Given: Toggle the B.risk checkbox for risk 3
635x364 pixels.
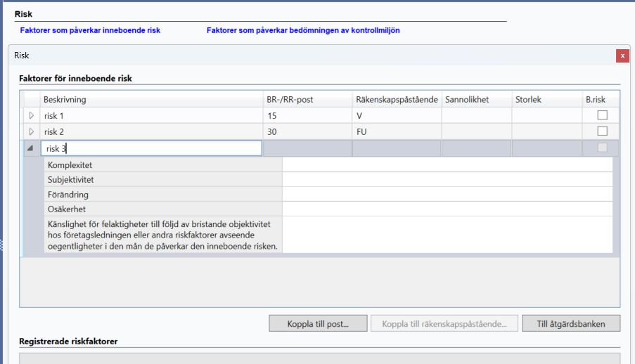Looking at the screenshot, I should [x=602, y=148].
